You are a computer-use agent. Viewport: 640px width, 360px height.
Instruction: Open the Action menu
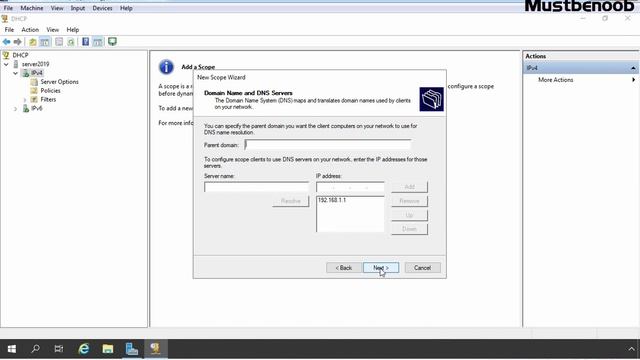tap(30, 30)
